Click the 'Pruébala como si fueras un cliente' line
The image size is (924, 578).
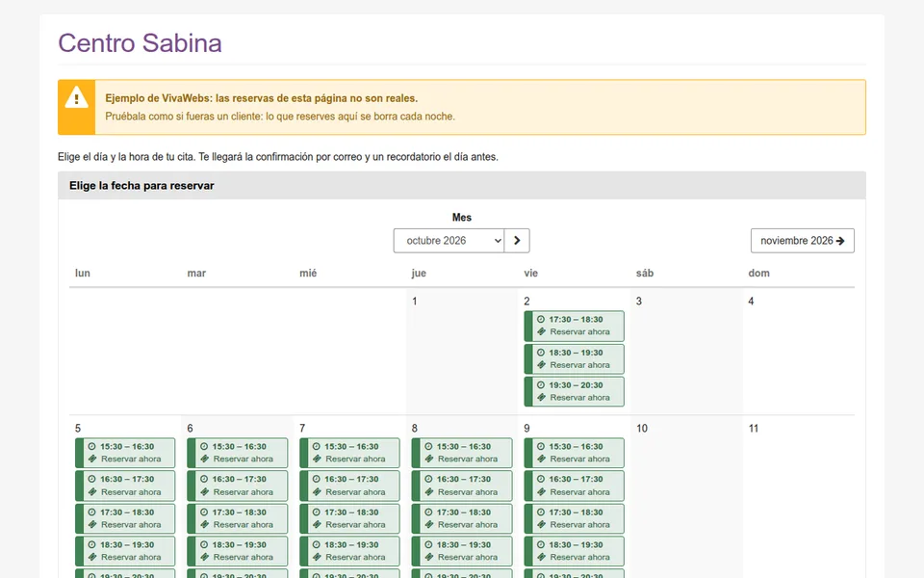tap(280, 117)
